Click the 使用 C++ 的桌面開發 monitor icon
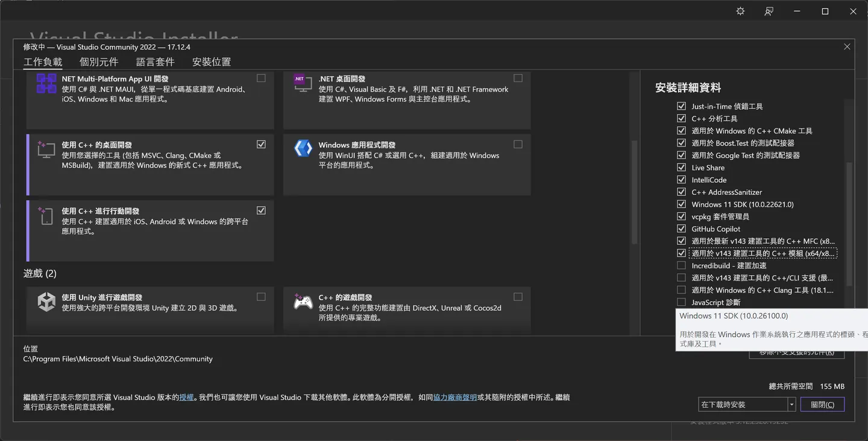868x441 pixels. tap(46, 149)
